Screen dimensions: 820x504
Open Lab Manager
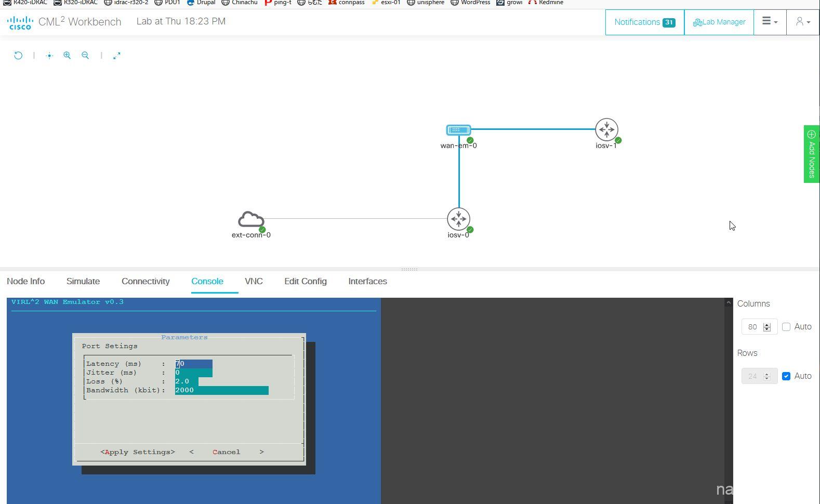(719, 22)
